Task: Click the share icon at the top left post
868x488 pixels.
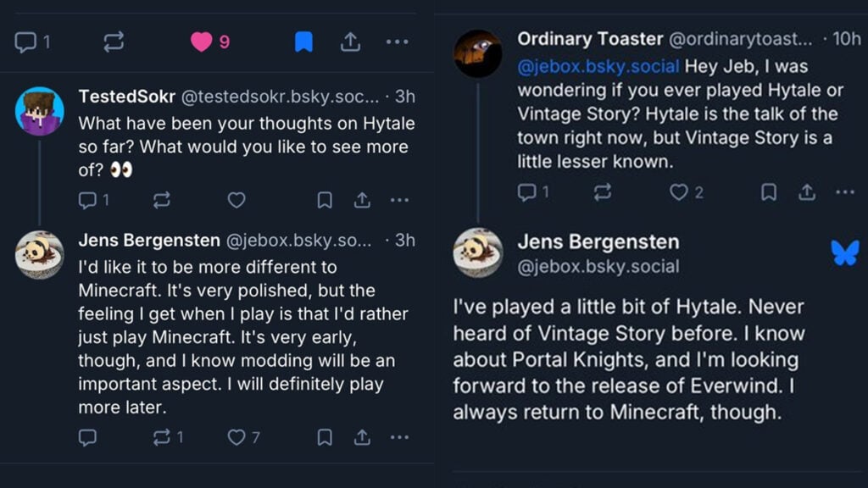Action: (350, 40)
